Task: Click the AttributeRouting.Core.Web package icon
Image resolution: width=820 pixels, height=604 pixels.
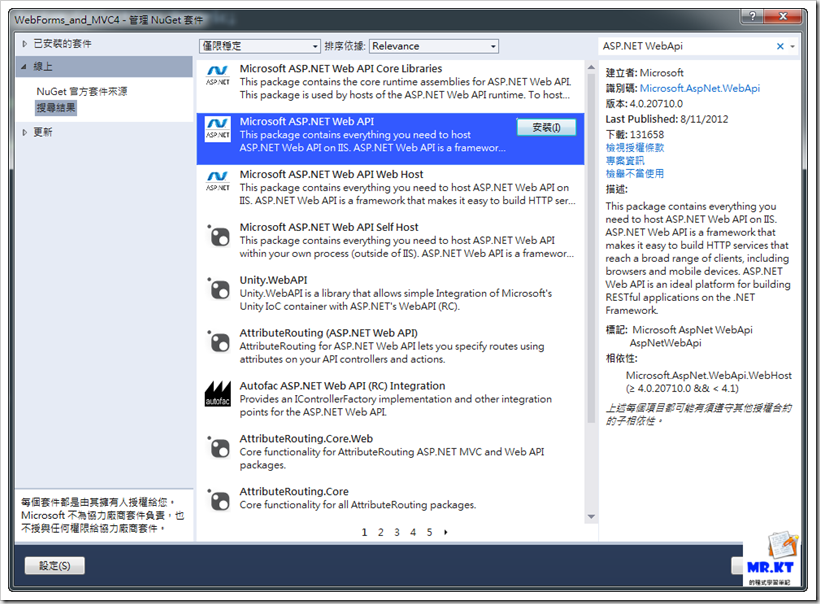Action: click(x=219, y=447)
